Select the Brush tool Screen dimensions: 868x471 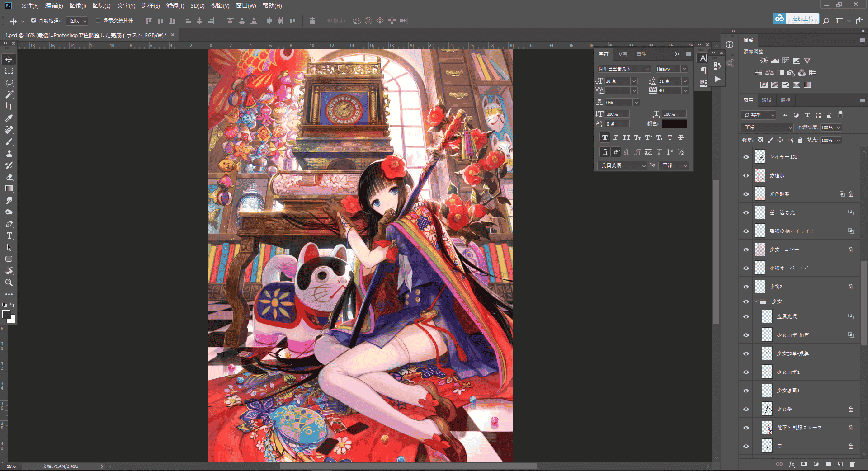pos(9,141)
